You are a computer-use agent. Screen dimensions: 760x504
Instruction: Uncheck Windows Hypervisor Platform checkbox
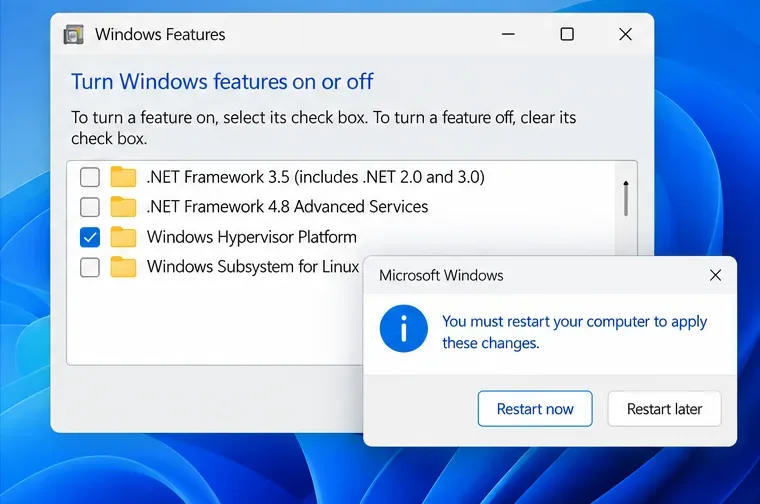tap(90, 237)
